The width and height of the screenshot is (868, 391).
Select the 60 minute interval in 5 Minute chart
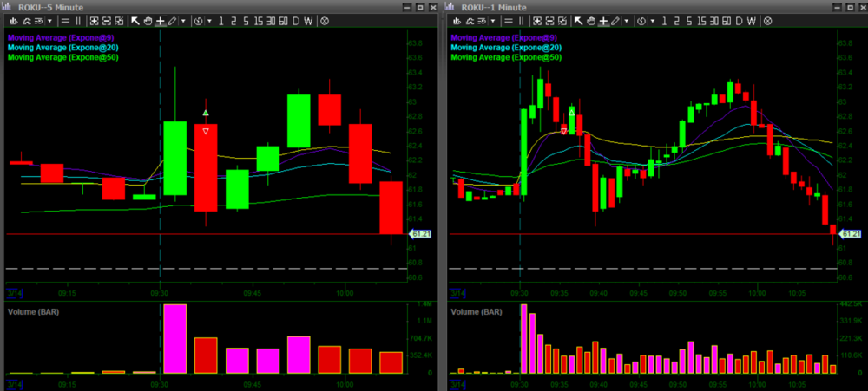284,20
